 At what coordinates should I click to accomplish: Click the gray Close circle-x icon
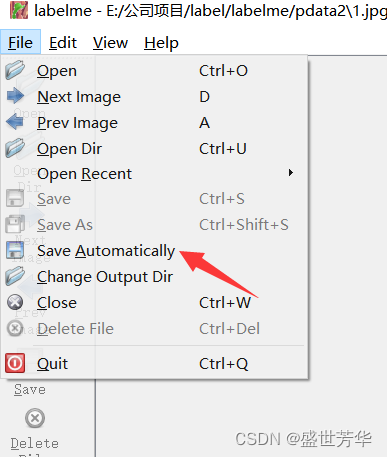pyautogui.click(x=15, y=303)
